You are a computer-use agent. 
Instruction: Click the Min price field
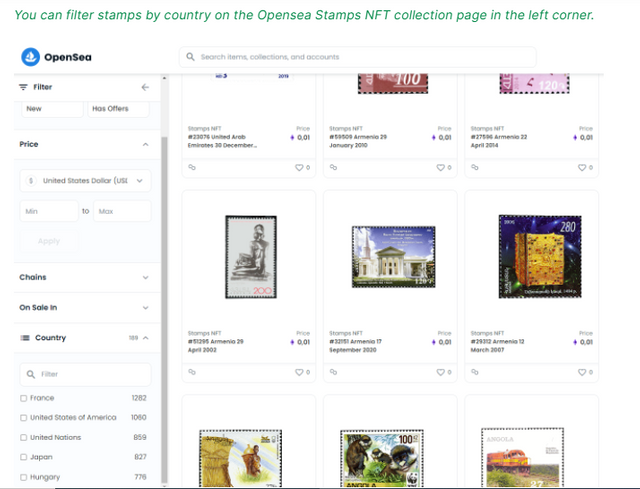point(49,211)
